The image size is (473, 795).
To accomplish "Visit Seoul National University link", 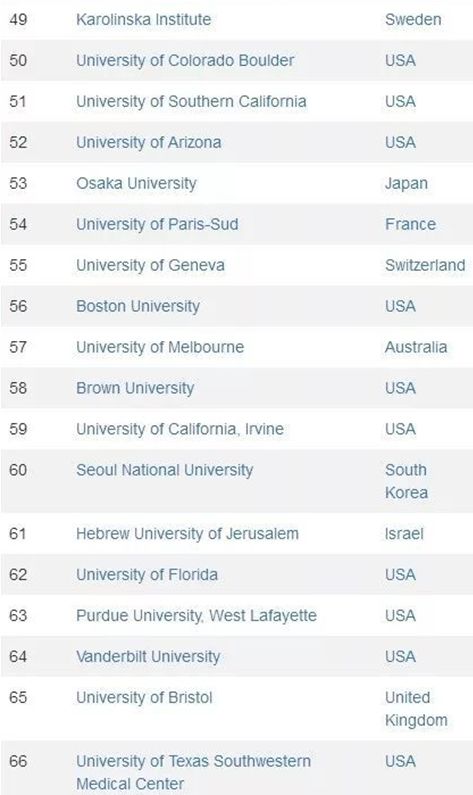I will click(x=164, y=470).
